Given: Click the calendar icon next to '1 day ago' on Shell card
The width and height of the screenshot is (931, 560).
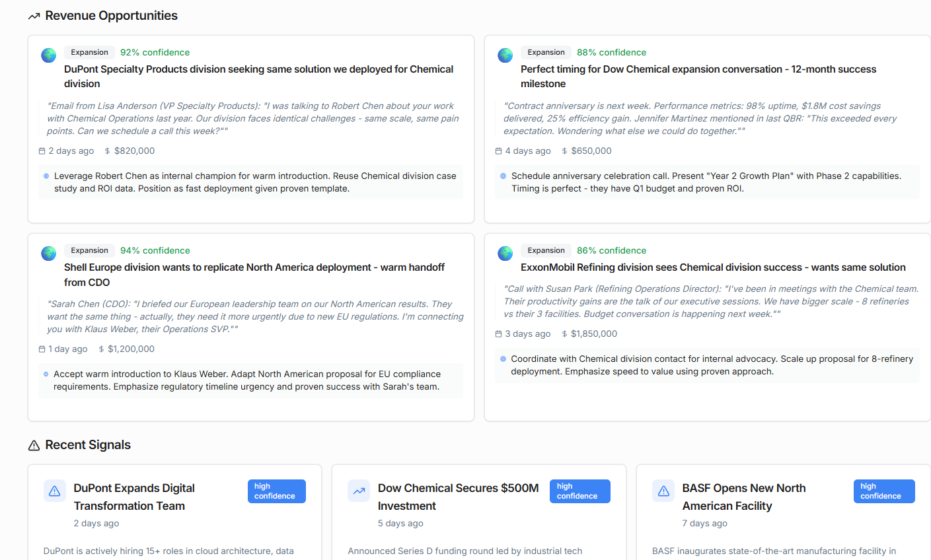Looking at the screenshot, I should point(41,349).
